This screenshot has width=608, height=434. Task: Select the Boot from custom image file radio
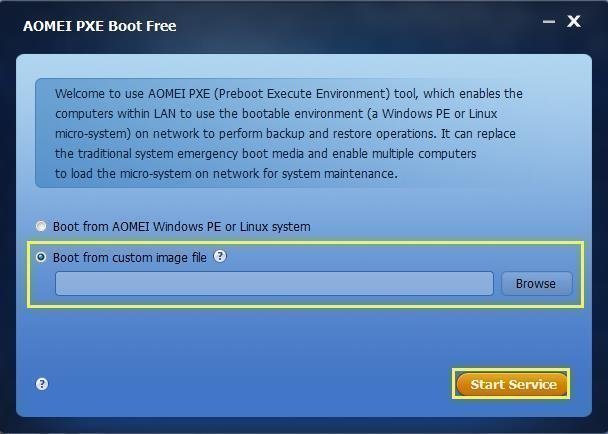tap(41, 257)
